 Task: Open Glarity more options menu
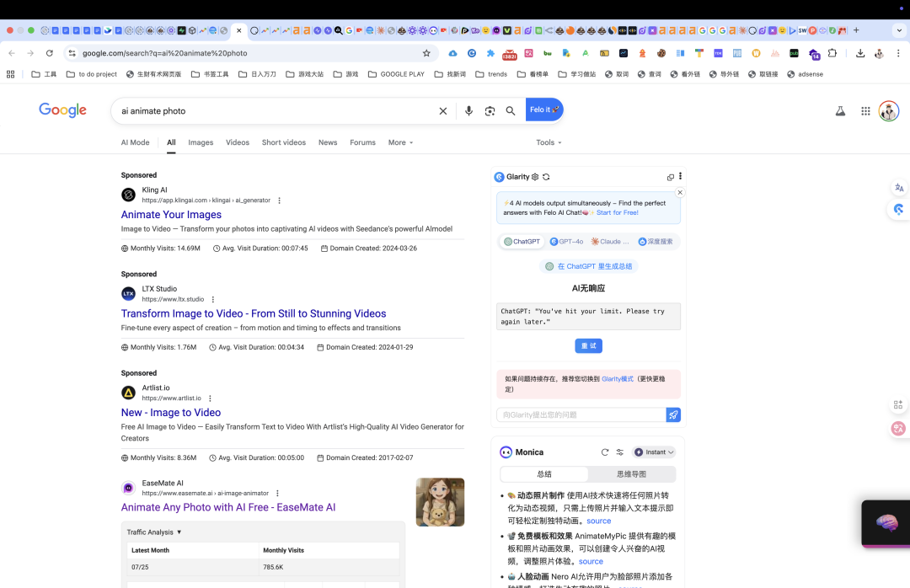point(680,176)
